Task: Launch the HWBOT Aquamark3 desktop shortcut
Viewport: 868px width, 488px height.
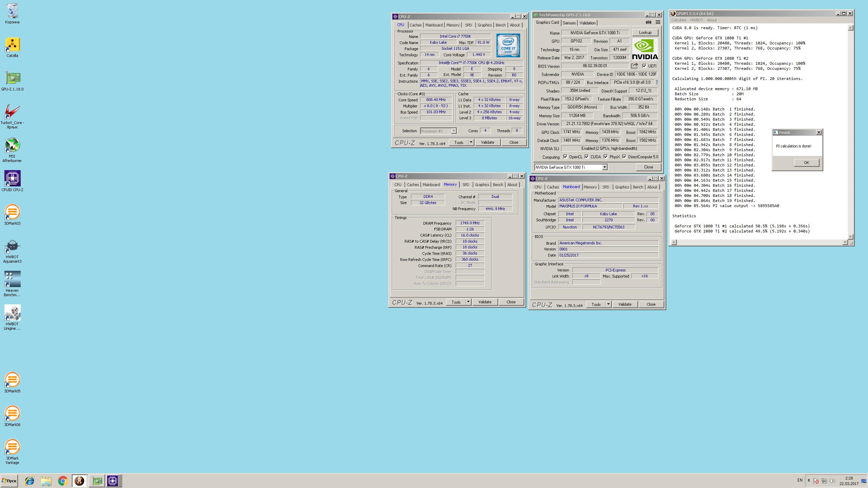Action: coord(12,250)
